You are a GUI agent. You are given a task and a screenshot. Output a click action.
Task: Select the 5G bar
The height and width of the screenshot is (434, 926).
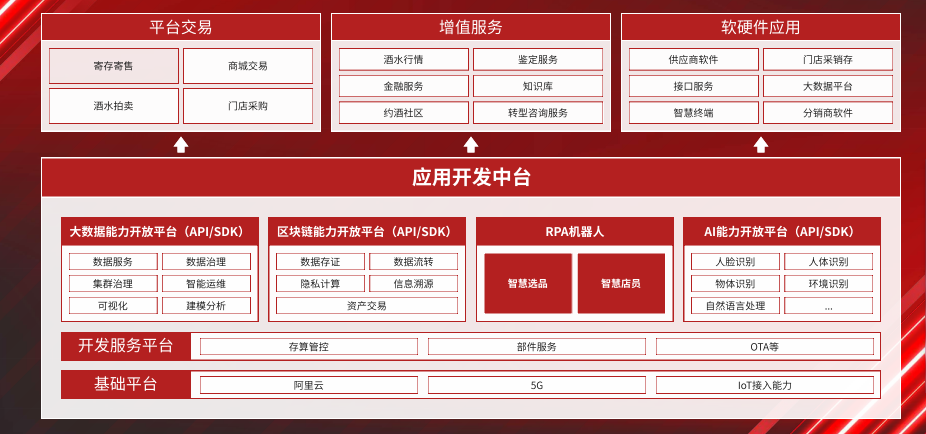pyautogui.click(x=537, y=385)
